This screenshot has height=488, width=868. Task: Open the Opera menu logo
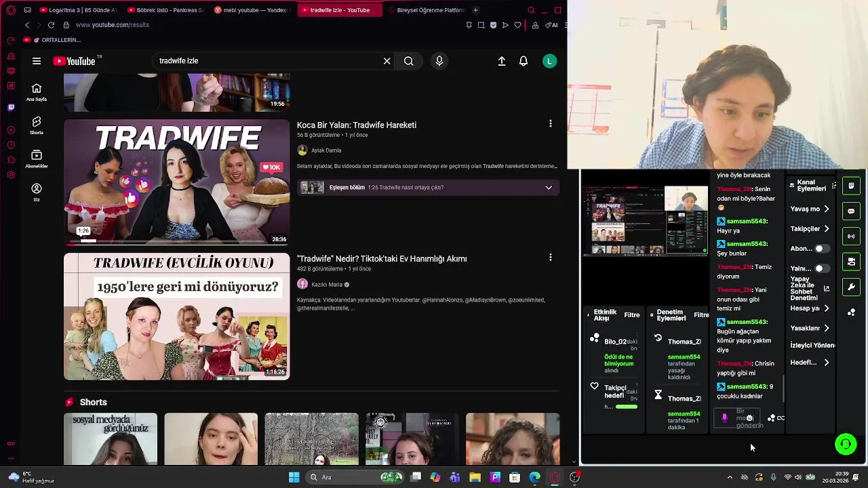click(11, 10)
